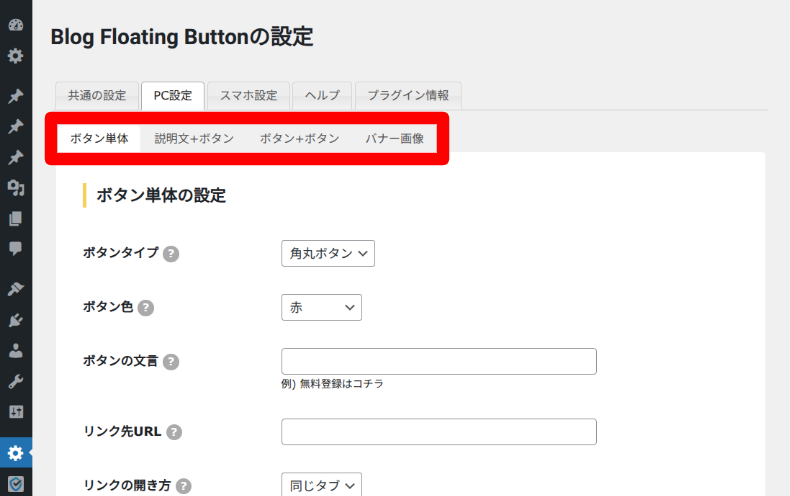This screenshot has width=790, height=496.
Task: Select the PC設定 tab
Action: pyautogui.click(x=173, y=95)
